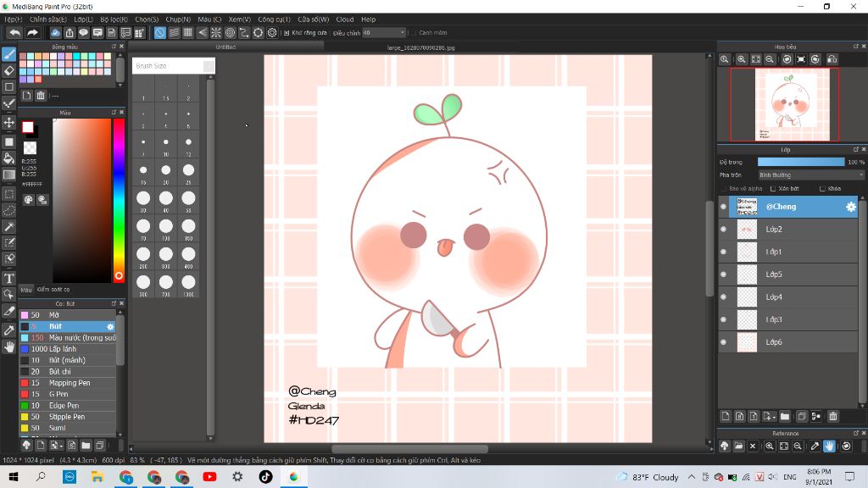Click the rainbow hue slider bar

click(x=119, y=200)
